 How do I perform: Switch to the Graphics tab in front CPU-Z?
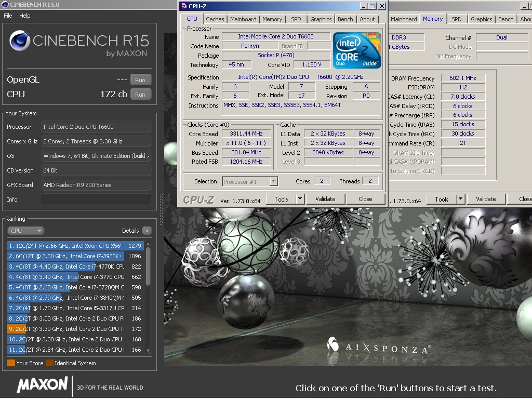click(x=321, y=19)
